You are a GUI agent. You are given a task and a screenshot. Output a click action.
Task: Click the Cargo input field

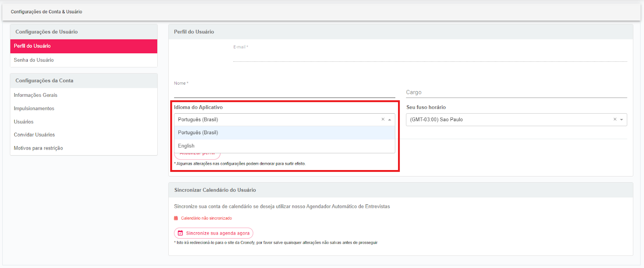click(x=516, y=92)
